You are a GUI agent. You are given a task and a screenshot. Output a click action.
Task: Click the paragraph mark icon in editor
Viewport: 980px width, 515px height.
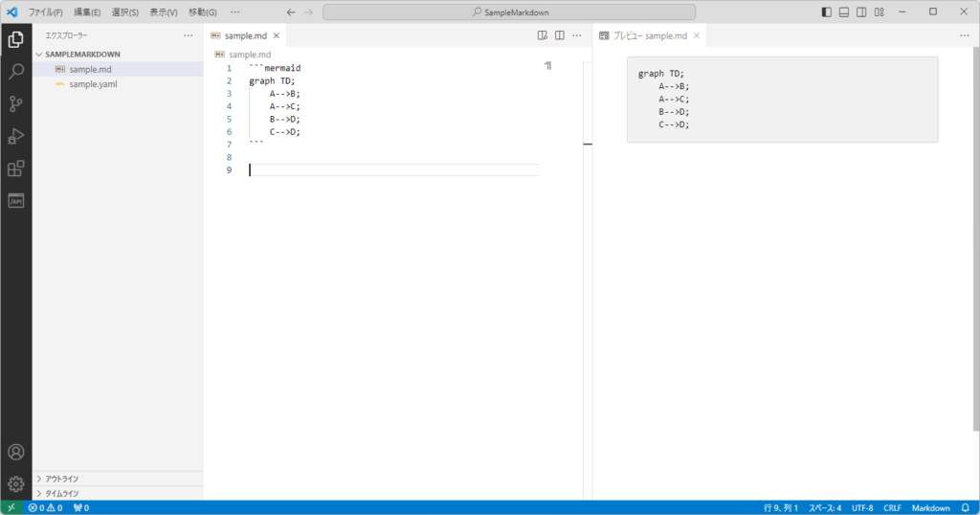[x=548, y=66]
